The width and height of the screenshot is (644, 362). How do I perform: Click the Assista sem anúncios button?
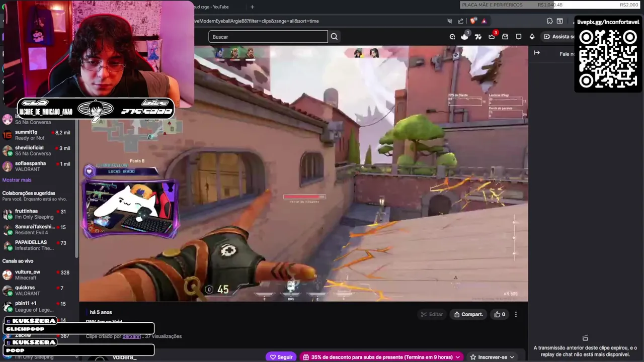pos(558,37)
